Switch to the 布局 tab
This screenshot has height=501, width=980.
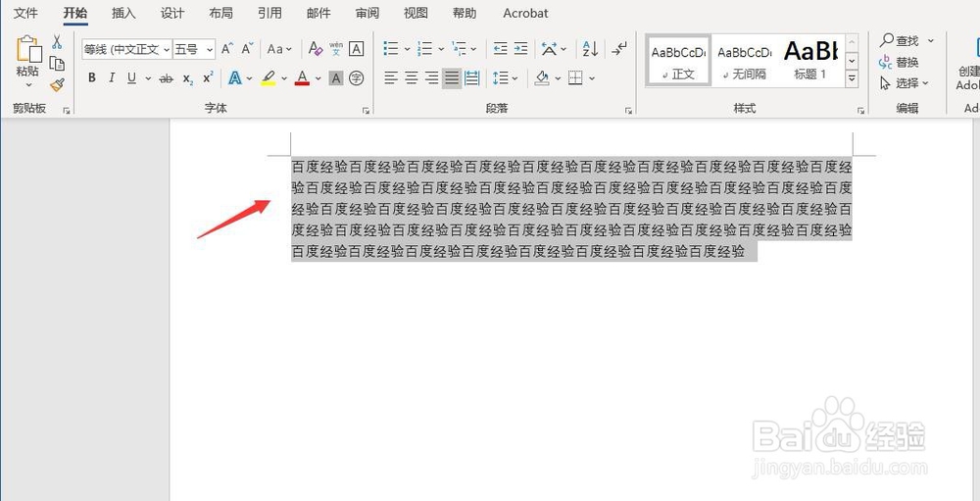221,13
